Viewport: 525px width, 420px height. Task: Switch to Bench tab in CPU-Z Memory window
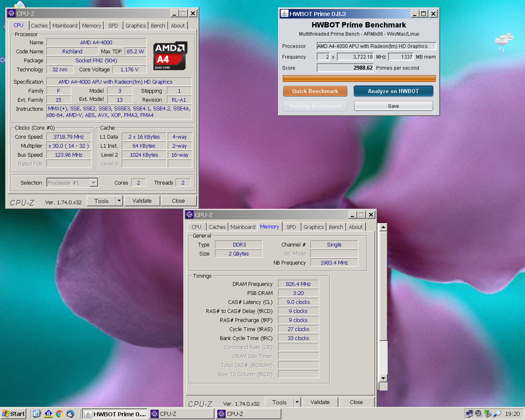(336, 227)
